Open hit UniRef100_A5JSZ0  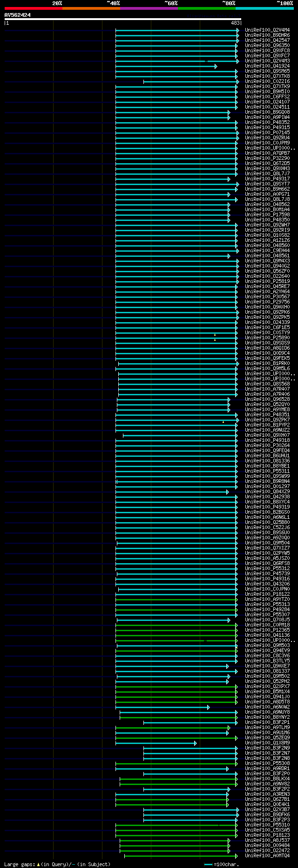click(267, 558)
